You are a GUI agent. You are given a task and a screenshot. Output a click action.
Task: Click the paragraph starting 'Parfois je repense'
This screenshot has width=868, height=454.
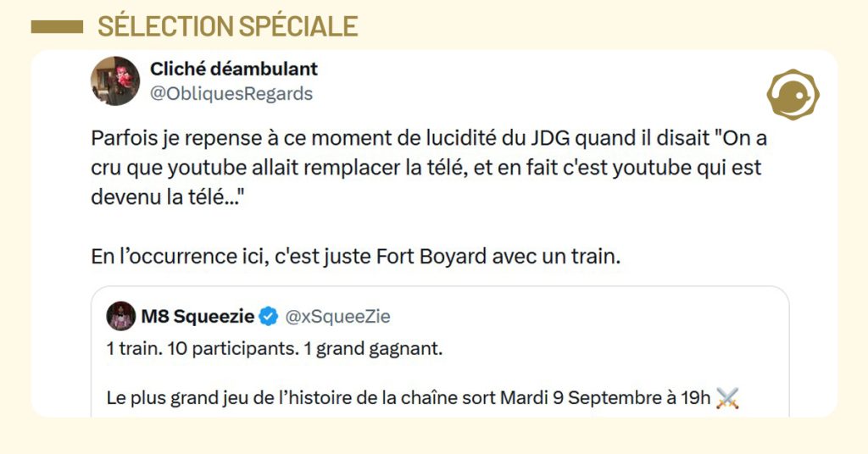point(428,169)
